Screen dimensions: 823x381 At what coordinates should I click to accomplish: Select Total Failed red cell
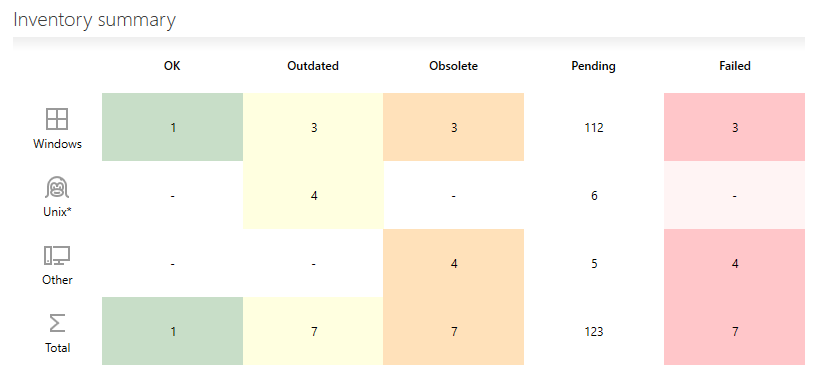[x=734, y=331]
